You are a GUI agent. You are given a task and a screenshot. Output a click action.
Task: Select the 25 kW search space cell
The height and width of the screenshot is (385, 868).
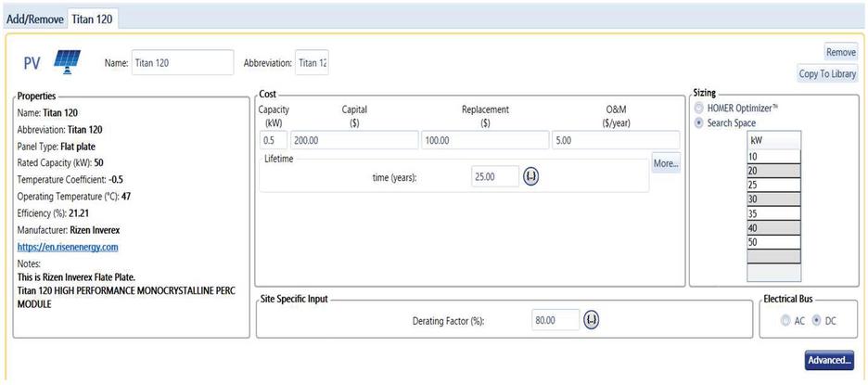coord(772,185)
